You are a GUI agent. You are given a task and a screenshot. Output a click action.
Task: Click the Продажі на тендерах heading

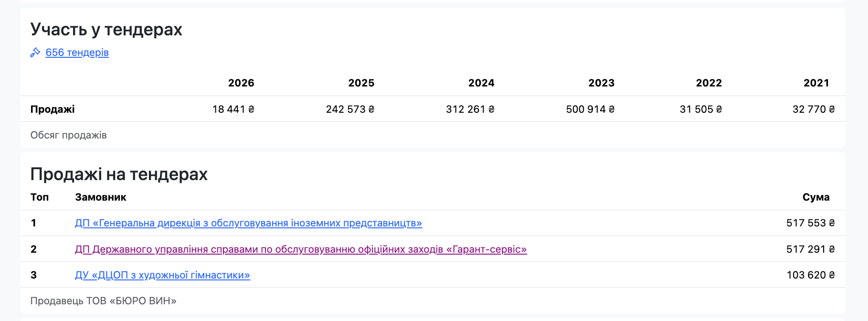click(119, 174)
